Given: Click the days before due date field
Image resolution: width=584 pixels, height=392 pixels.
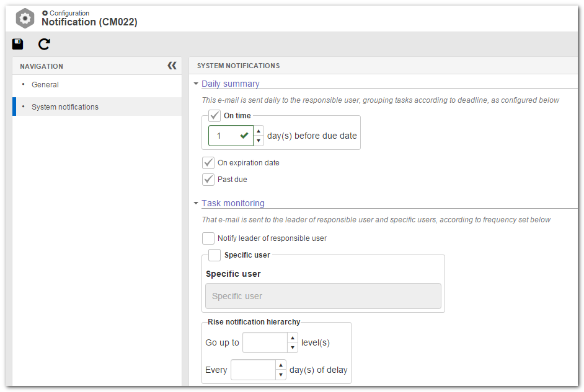Looking at the screenshot, I should tap(231, 136).
